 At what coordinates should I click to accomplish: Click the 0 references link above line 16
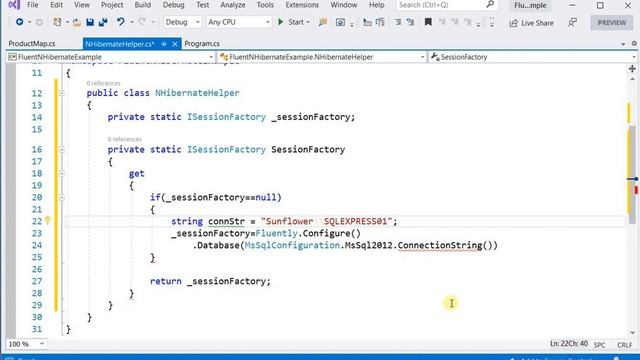(124, 140)
